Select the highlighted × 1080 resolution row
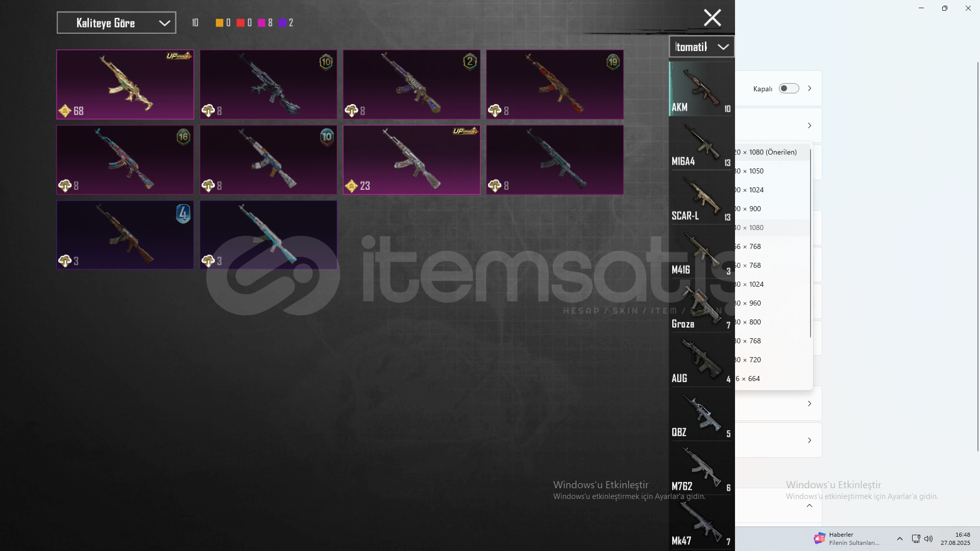Viewport: 980px width, 551px height. (772, 228)
